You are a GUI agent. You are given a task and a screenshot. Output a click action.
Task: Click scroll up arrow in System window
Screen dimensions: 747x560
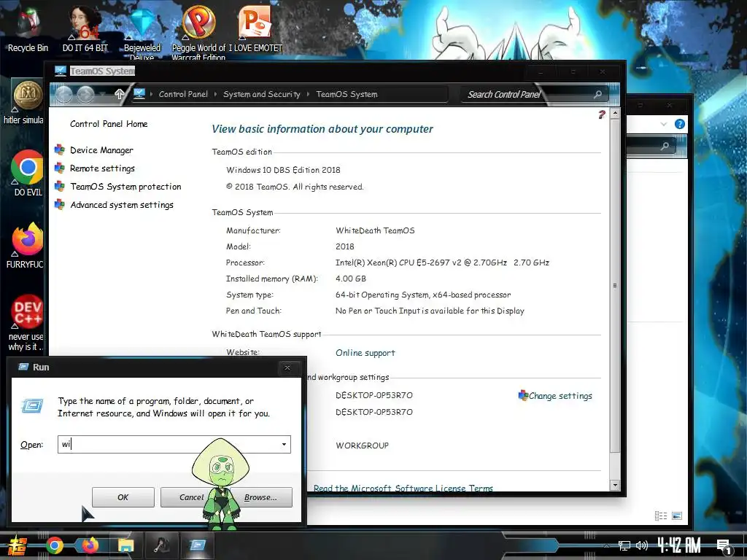[x=615, y=114]
